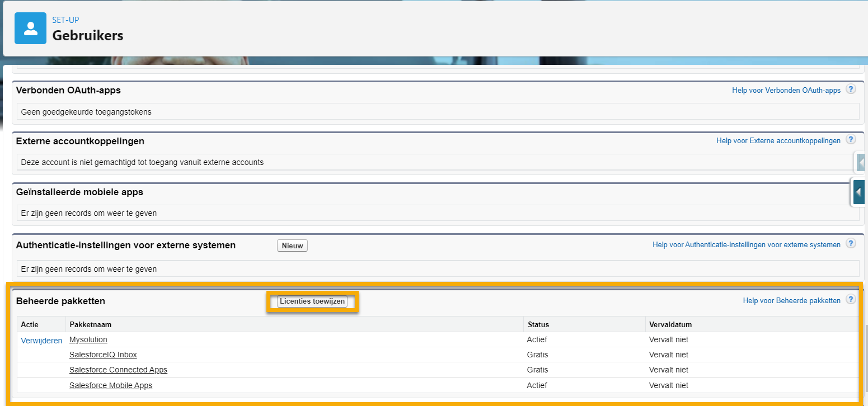
Task: Click Help voor Verbonden OAuth-apps link
Action: click(x=786, y=90)
